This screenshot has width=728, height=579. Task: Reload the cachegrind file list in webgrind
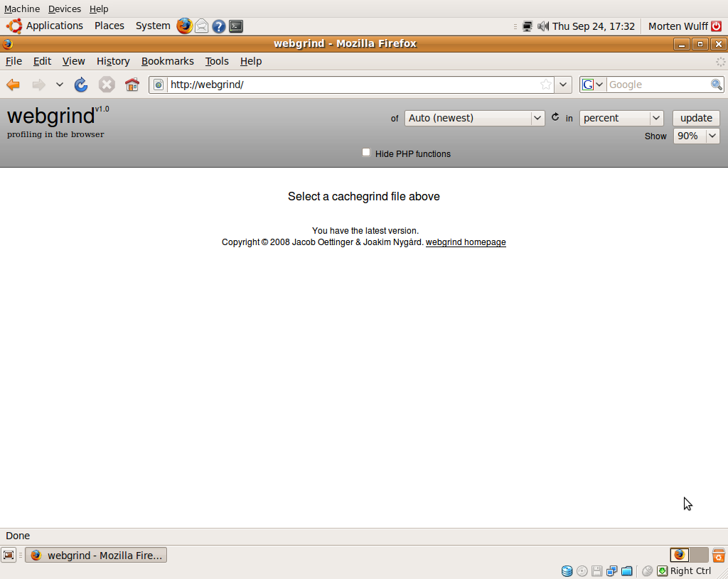pos(555,117)
